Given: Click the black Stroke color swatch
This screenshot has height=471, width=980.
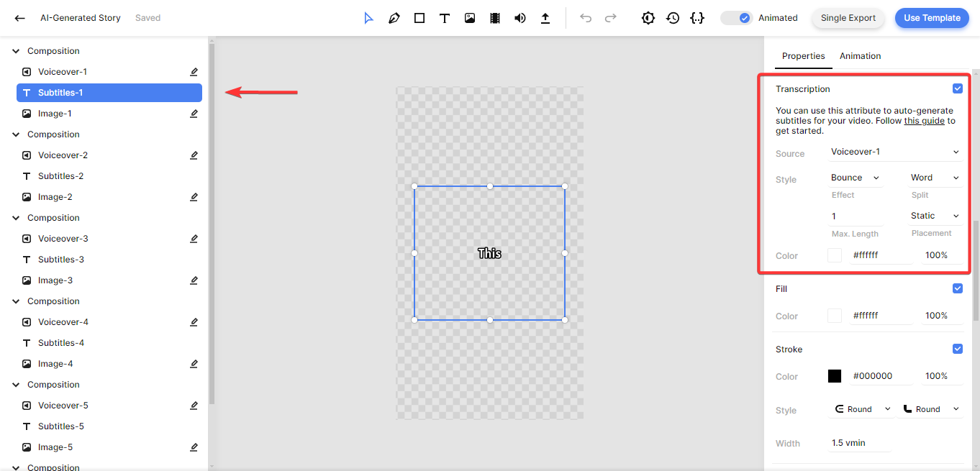Looking at the screenshot, I should pyautogui.click(x=835, y=376).
